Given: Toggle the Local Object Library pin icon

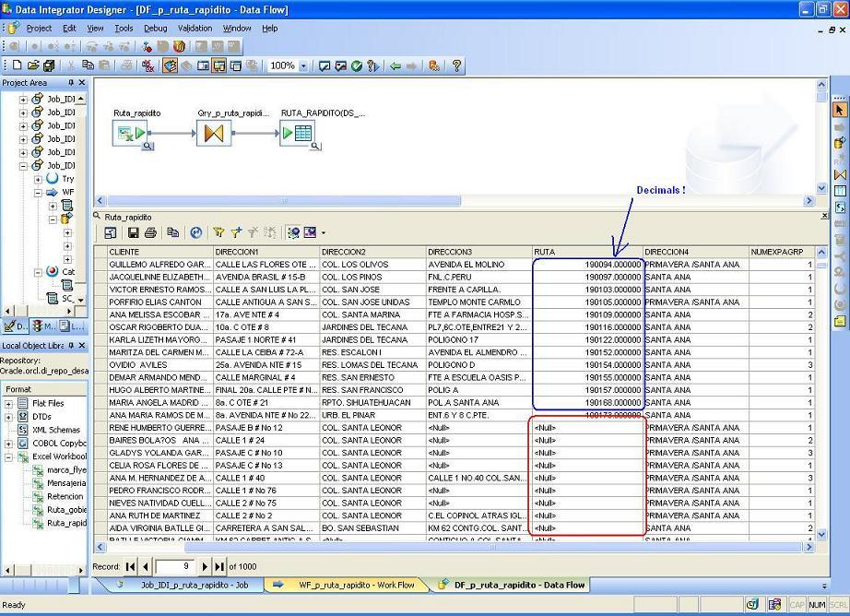Looking at the screenshot, I should [71, 346].
